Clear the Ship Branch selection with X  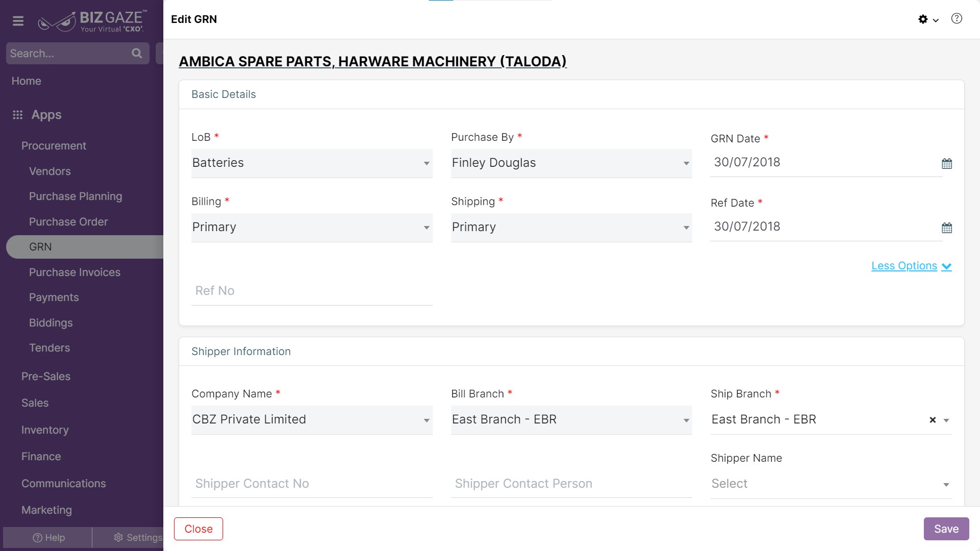(x=933, y=420)
